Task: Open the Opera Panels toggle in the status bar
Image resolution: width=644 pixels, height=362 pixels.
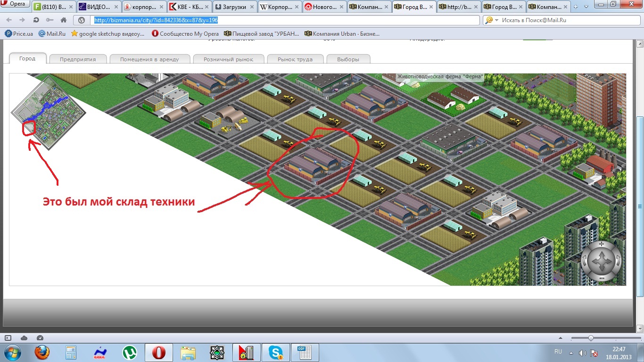Action: tap(8, 338)
